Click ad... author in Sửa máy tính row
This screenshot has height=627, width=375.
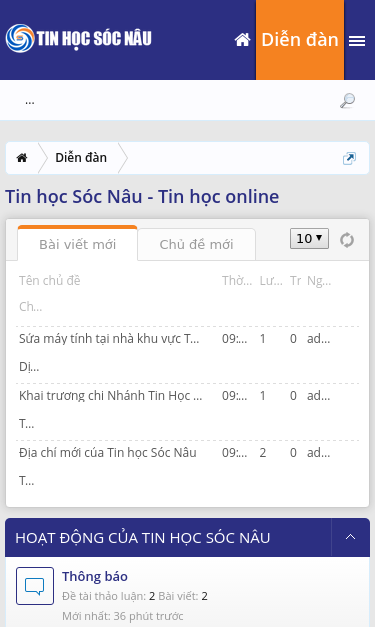(319, 339)
